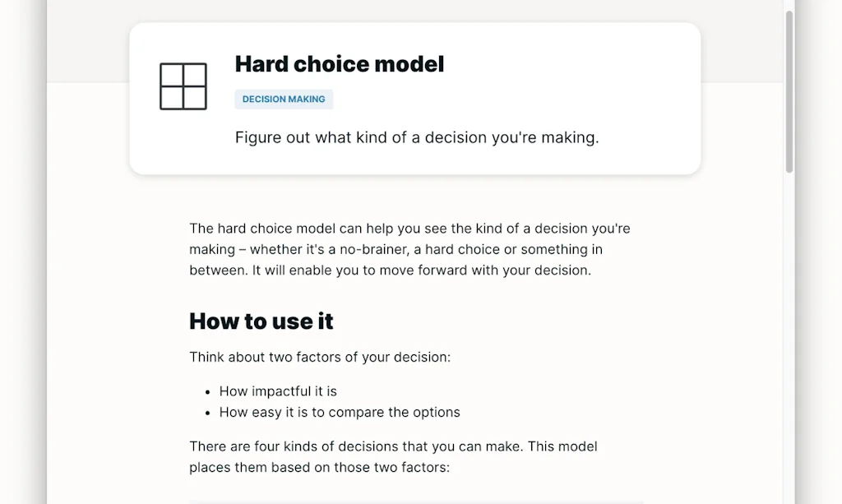Expand the 'How to use it' section heading
Image resolution: width=842 pixels, height=504 pixels.
point(261,321)
